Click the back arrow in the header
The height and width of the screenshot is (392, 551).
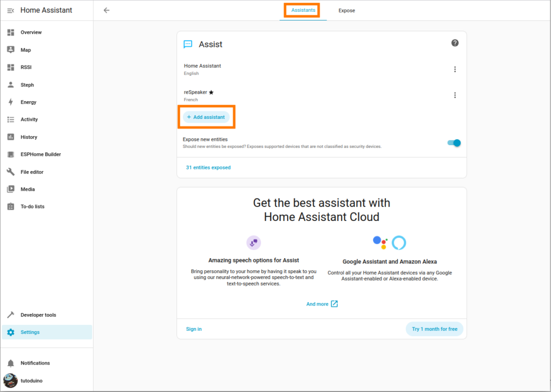107,10
